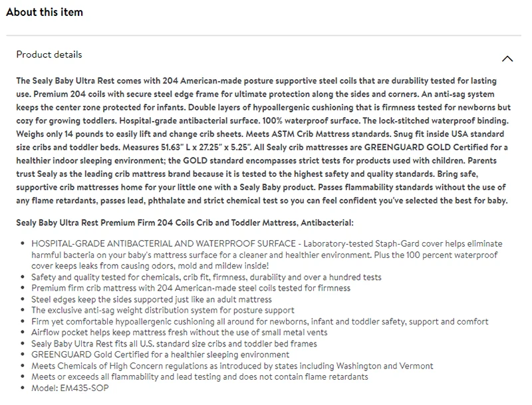The image size is (532, 405).
Task: Click the hypoallergenic cushioning bullet point
Action: (x=259, y=322)
